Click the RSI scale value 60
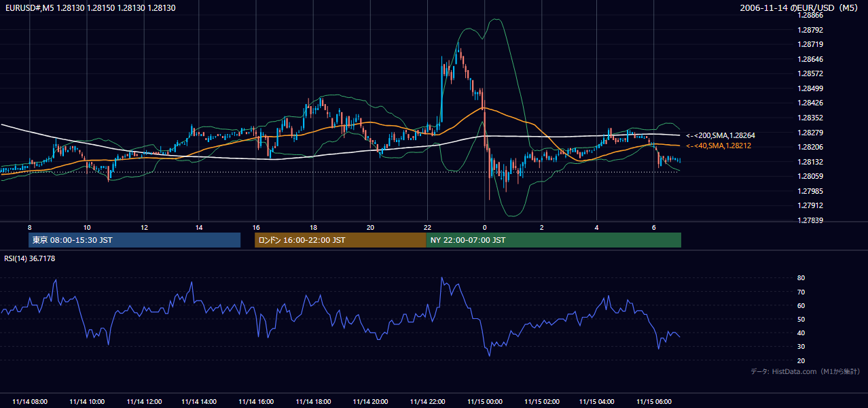 pos(801,305)
